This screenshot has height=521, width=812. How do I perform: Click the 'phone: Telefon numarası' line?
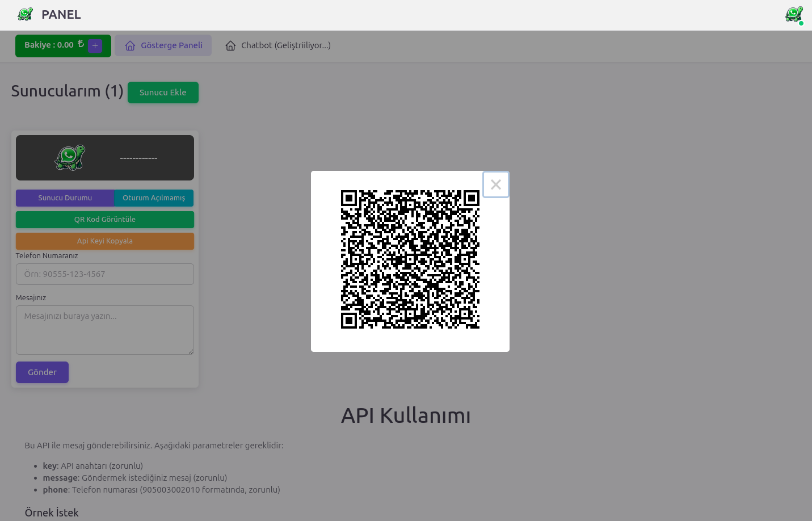click(x=161, y=490)
